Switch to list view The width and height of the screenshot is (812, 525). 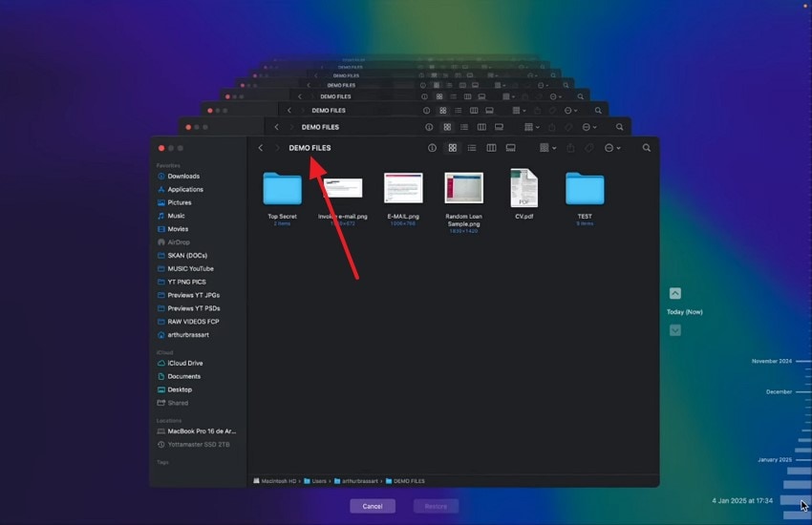tap(472, 148)
